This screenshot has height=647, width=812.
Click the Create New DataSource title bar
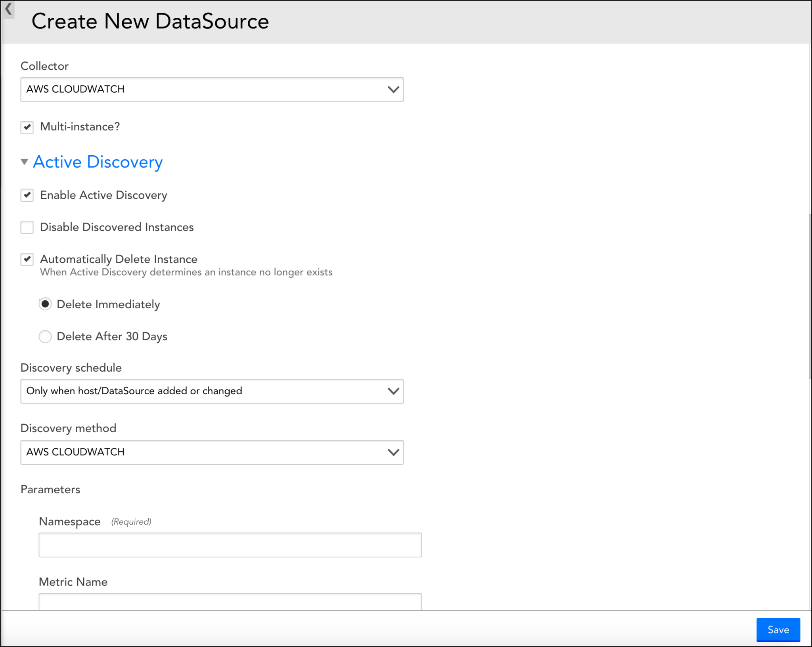(151, 21)
